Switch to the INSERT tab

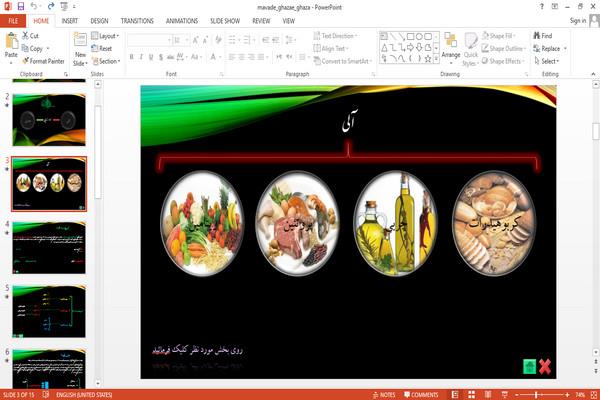click(70, 21)
